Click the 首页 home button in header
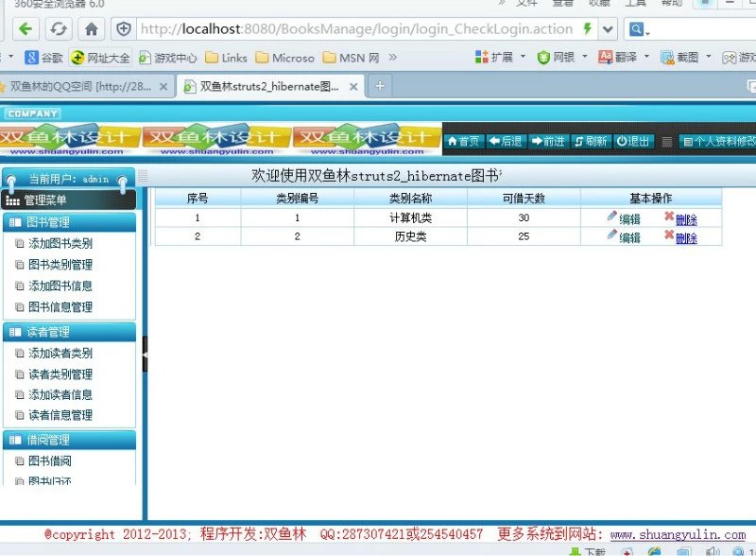Image resolution: width=756 pixels, height=556 pixels. tap(463, 142)
